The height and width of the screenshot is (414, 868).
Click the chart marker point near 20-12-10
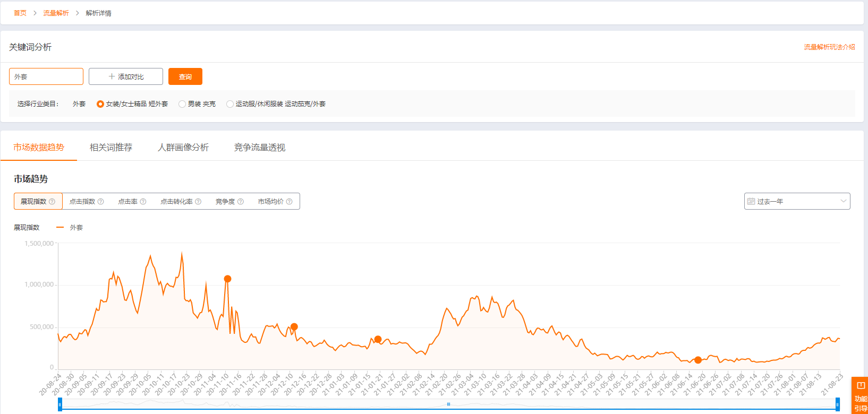(x=294, y=327)
